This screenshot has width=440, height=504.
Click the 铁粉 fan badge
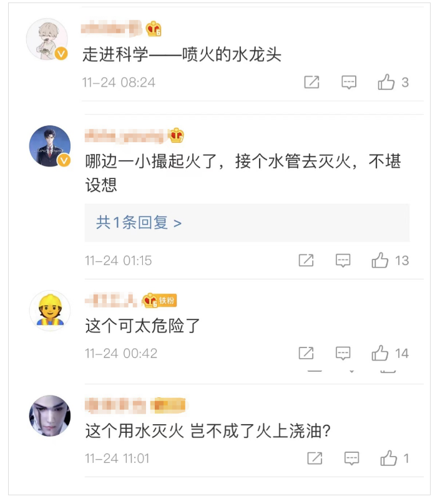click(x=160, y=301)
